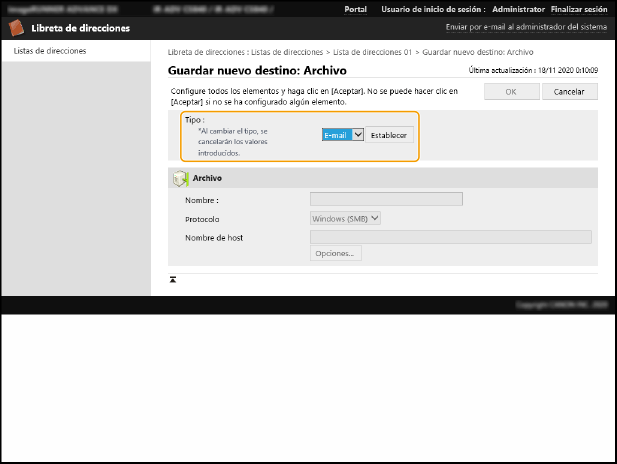This screenshot has height=464, width=617.
Task: Click the Archivo section icon
Action: [x=180, y=177]
